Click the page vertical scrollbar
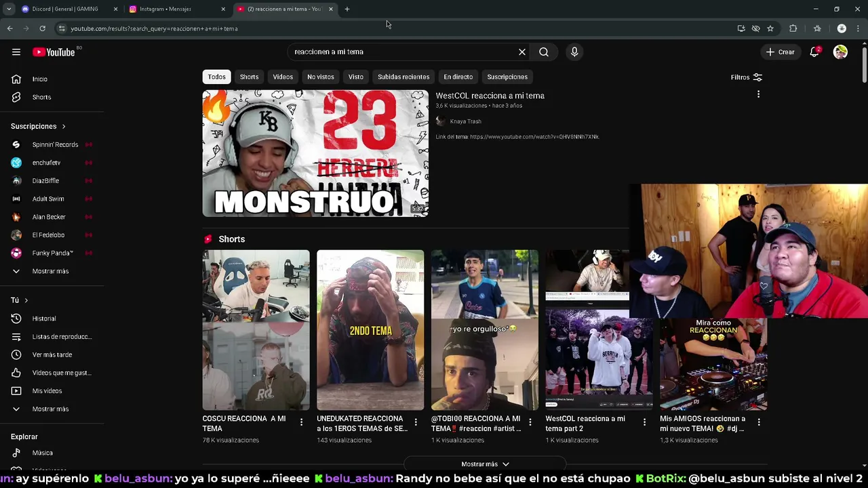Viewport: 868px width, 488px height. tap(865, 64)
